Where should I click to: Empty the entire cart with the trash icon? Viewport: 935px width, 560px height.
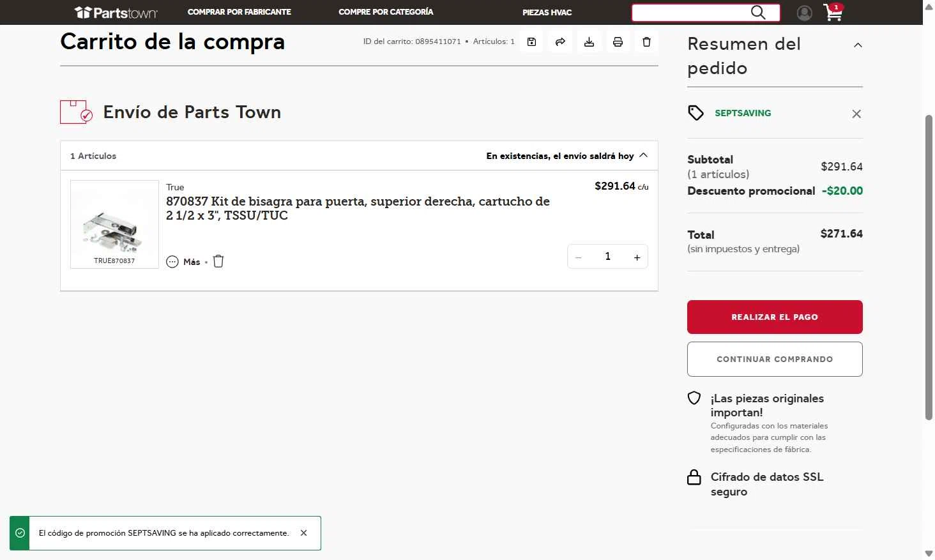pyautogui.click(x=646, y=42)
